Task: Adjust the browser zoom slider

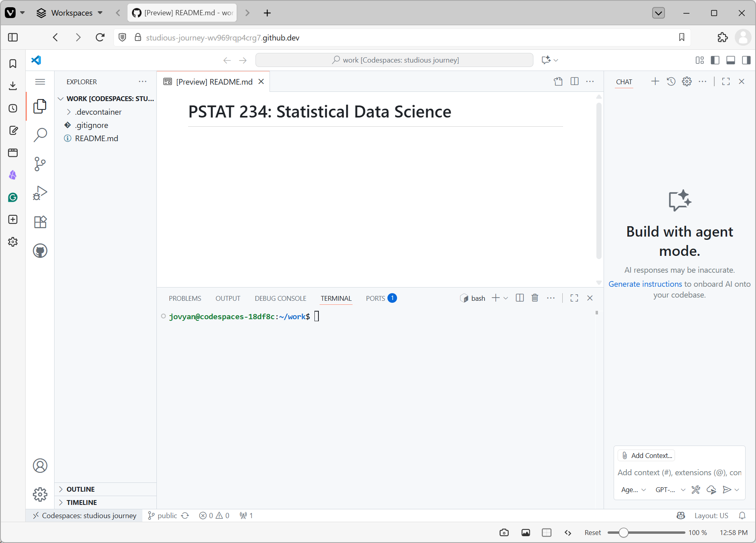Action: click(x=623, y=533)
